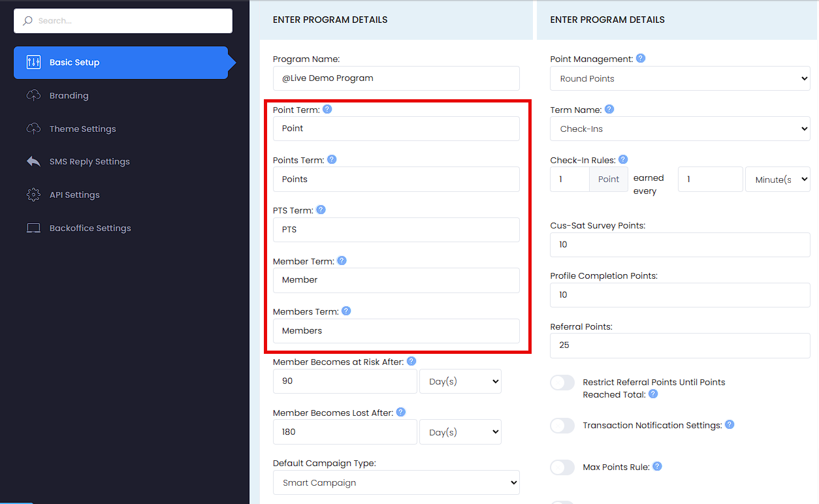Toggle Restrict Referral Points Until Points Reached
The image size is (819, 504).
tap(562, 383)
